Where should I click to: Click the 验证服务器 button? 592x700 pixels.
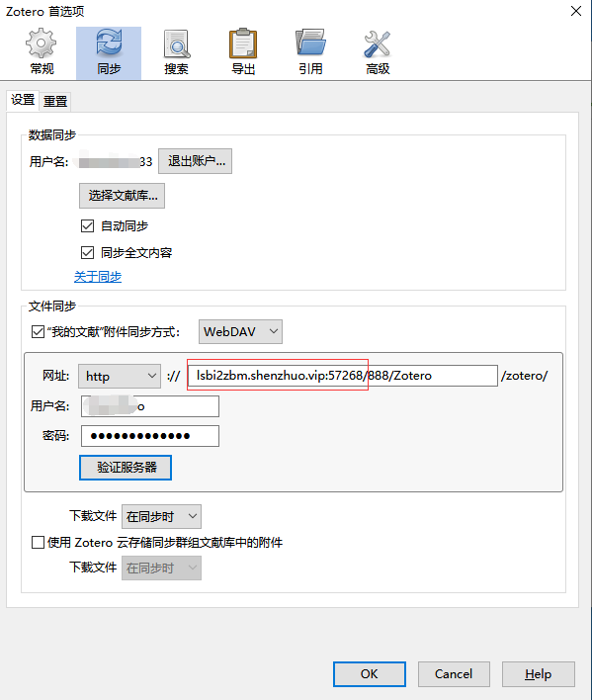(126, 468)
